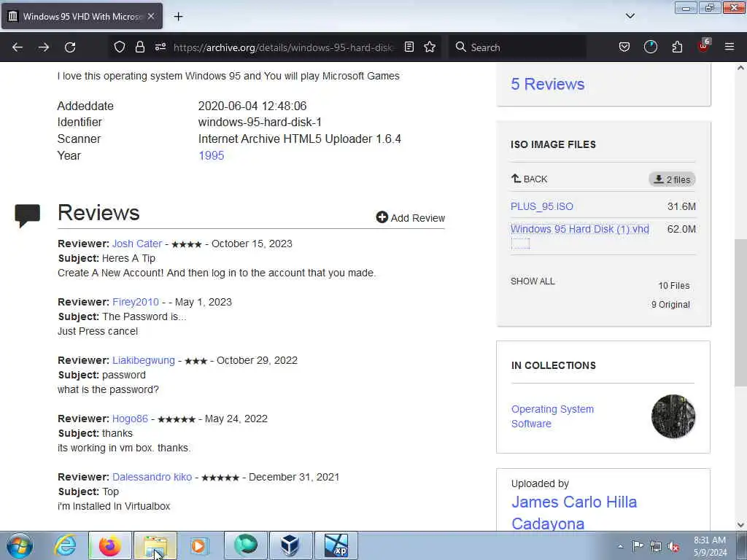The height and width of the screenshot is (560, 747).
Task: Bookmark this page with the star icon
Action: tap(430, 47)
